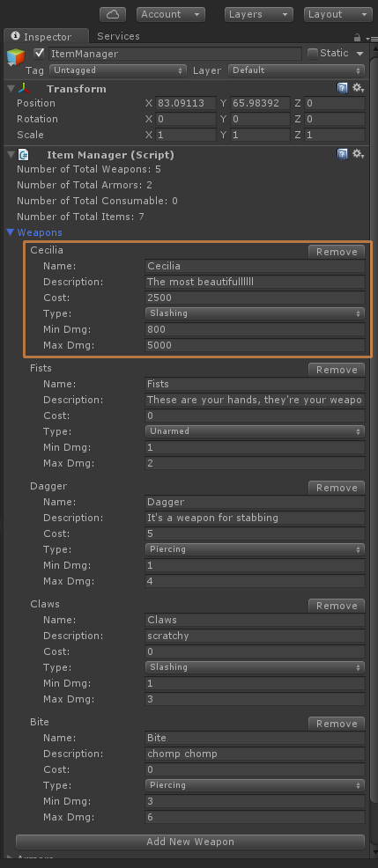The width and height of the screenshot is (378, 868).
Task: Click the Fists Description field
Action: point(255,400)
